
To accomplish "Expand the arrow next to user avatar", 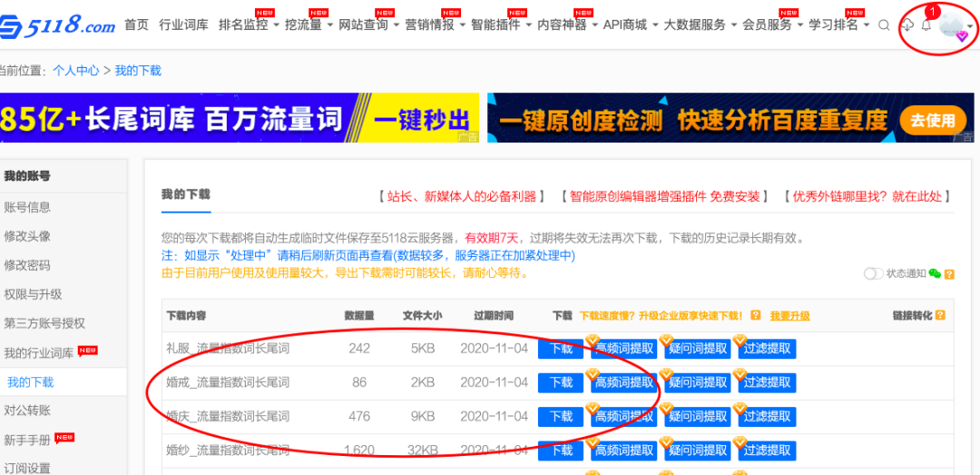I will click(970, 26).
